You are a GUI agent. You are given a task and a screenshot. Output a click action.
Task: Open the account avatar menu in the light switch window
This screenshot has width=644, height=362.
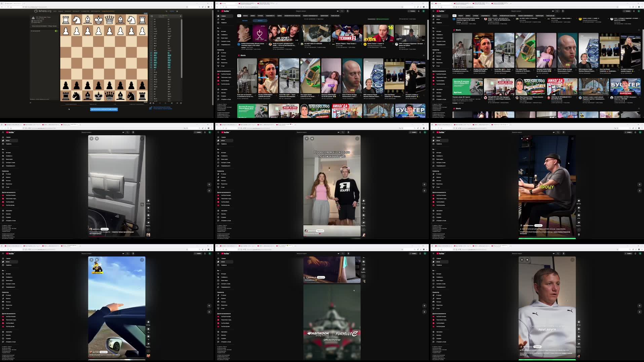point(210,132)
